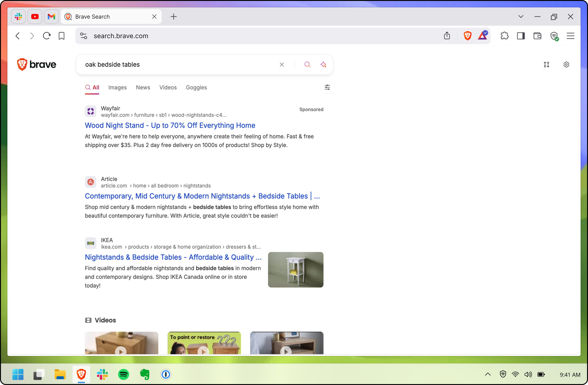Screen dimensions: 588x385
Task: Open search filter sliders below search box
Action: tap(327, 87)
